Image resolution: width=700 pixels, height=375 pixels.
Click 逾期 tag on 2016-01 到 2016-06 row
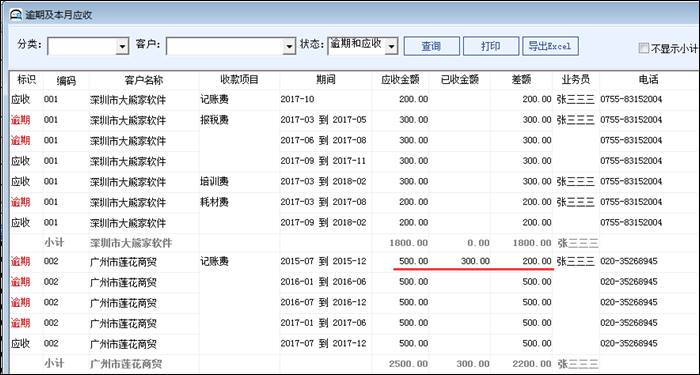pyautogui.click(x=21, y=282)
